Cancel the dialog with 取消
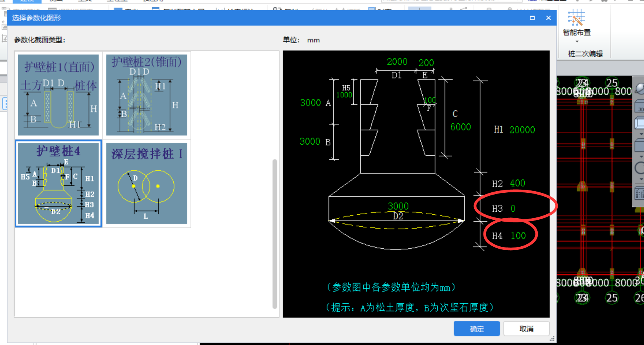The width and height of the screenshot is (644, 345). coord(526,329)
